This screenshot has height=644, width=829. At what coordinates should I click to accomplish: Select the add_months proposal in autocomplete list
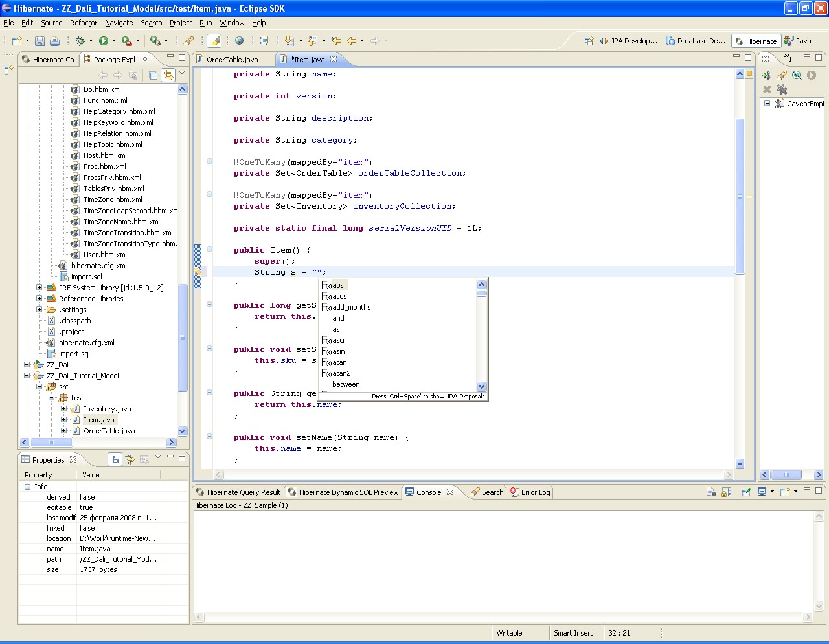(351, 307)
